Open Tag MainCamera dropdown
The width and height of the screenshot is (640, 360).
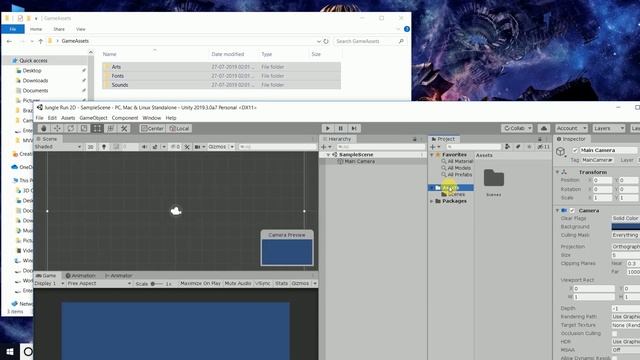click(x=598, y=160)
